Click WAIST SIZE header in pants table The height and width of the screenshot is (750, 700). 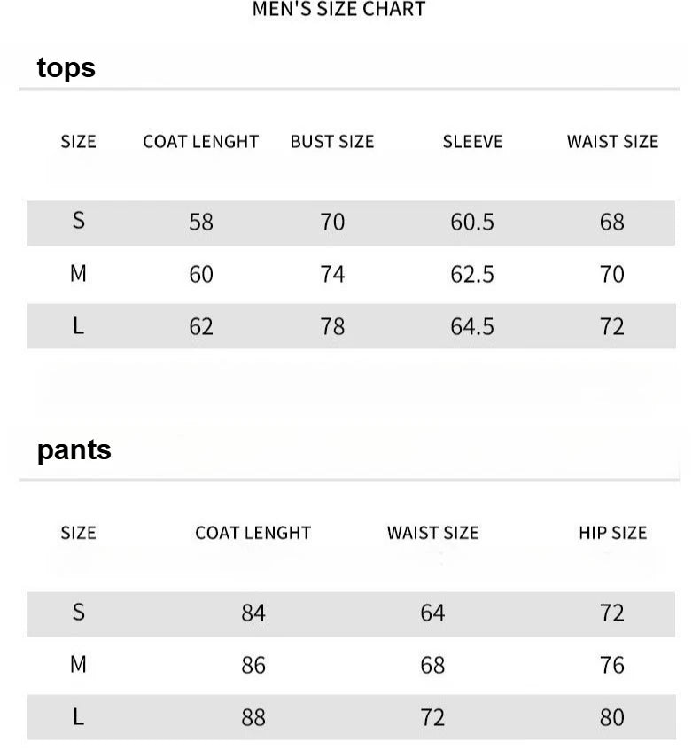[432, 533]
